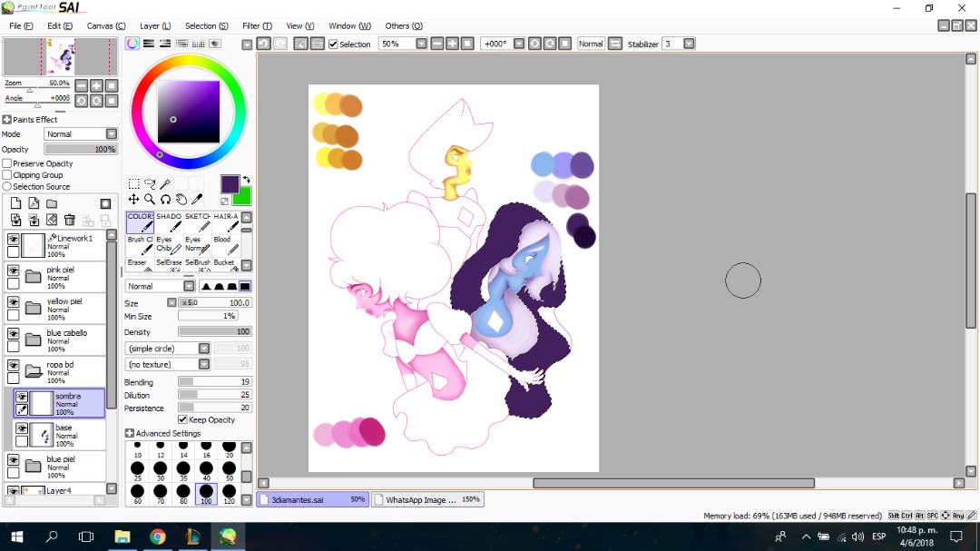Transfer down to the layer below
The height and width of the screenshot is (551, 980).
point(15,220)
